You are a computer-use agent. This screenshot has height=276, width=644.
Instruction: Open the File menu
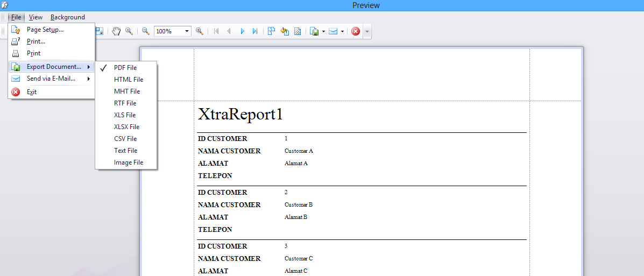(16, 17)
